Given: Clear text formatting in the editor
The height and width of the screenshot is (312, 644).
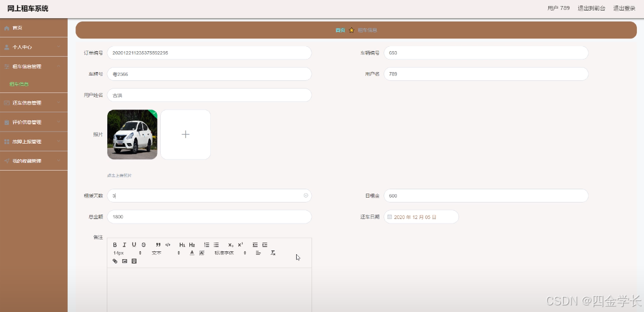Looking at the screenshot, I should coord(272,253).
